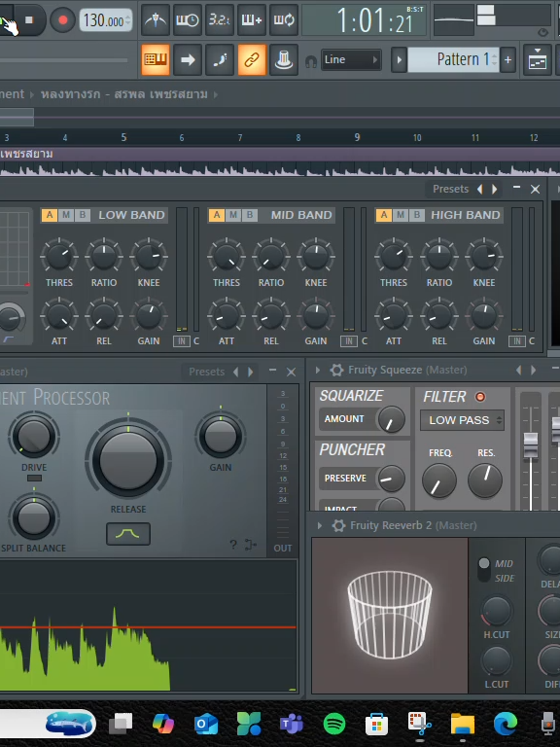Open Spotify from the taskbar

(334, 724)
